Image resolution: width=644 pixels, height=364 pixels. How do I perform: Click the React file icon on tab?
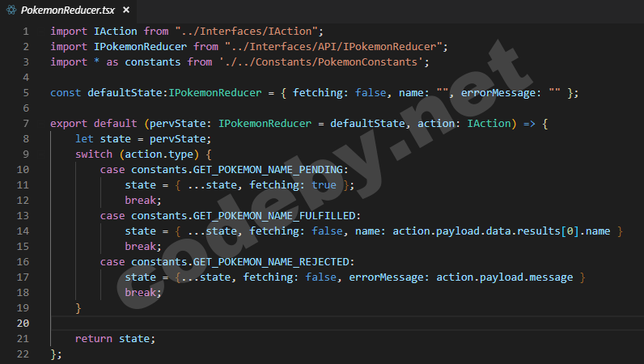[x=11, y=10]
